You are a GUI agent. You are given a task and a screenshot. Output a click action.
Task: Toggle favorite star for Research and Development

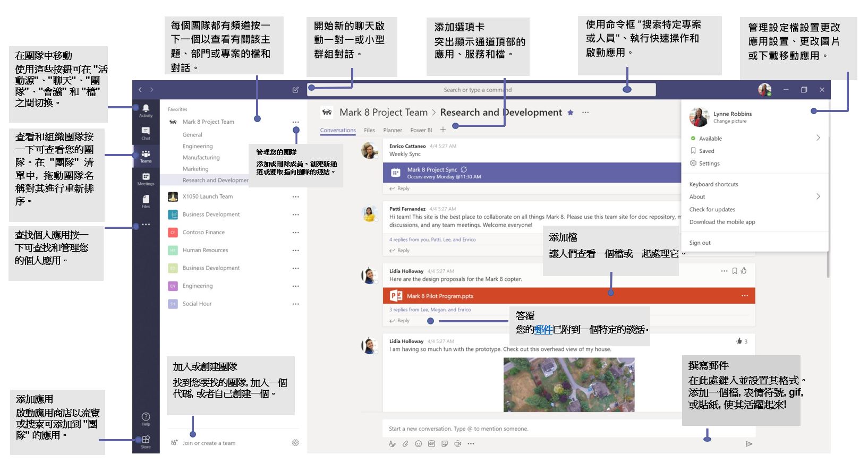point(571,113)
